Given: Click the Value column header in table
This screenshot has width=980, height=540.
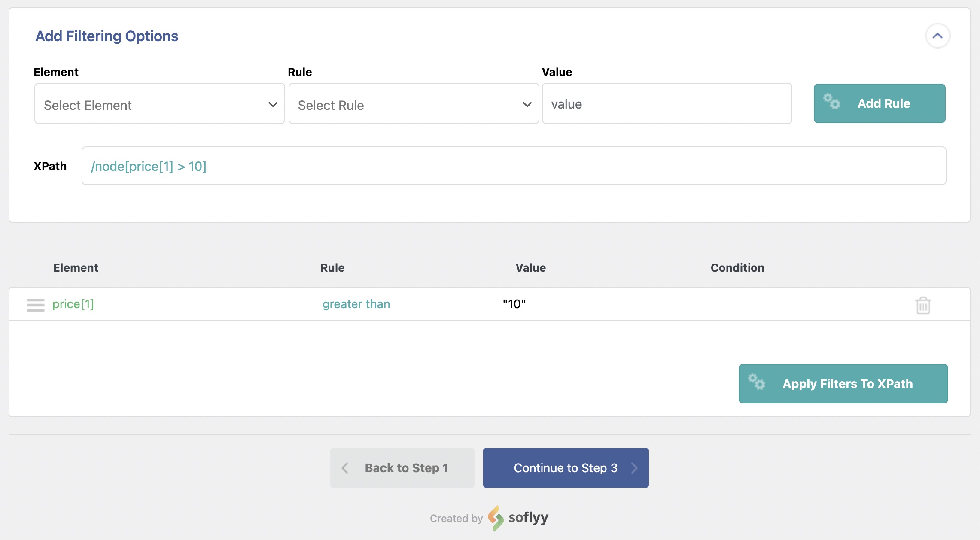Looking at the screenshot, I should pyautogui.click(x=530, y=268).
